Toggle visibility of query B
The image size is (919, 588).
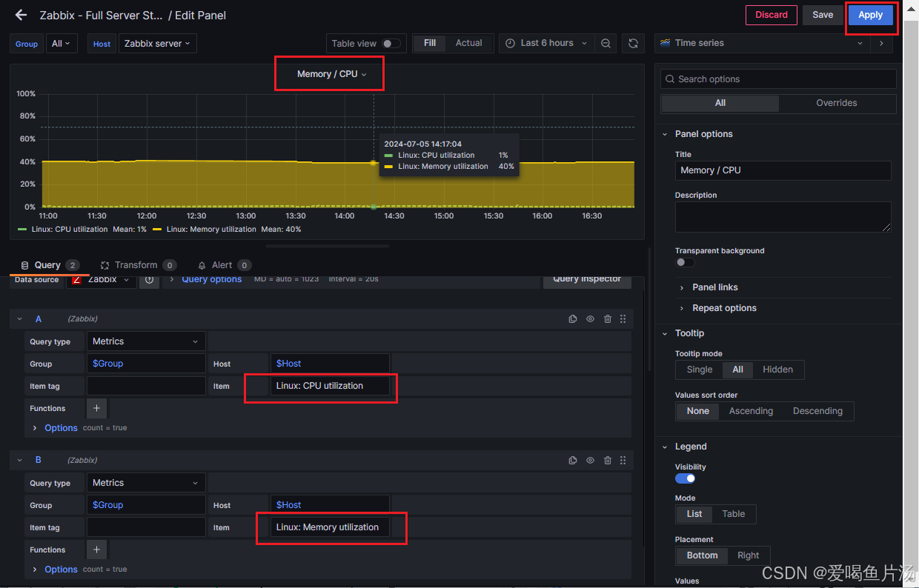pyautogui.click(x=591, y=460)
